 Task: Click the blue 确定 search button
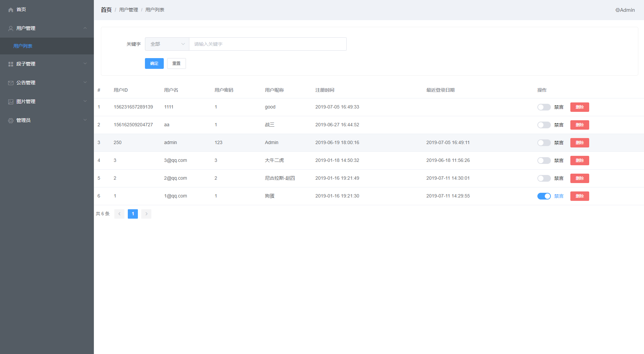click(154, 63)
